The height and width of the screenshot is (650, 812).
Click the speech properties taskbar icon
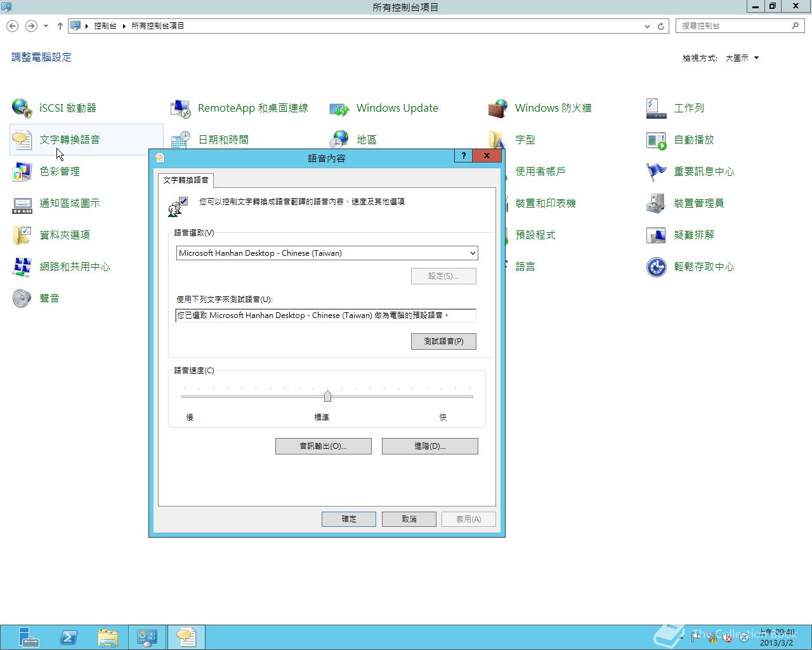[187, 637]
